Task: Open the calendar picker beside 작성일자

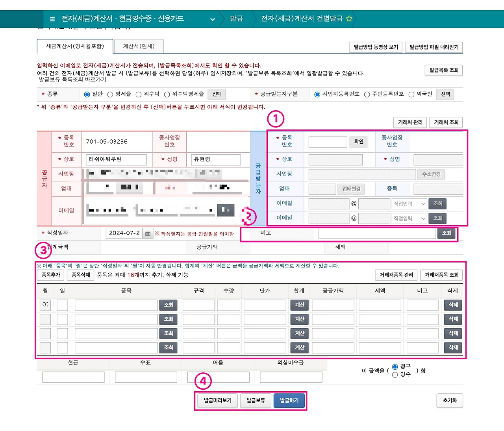Action: [x=148, y=233]
